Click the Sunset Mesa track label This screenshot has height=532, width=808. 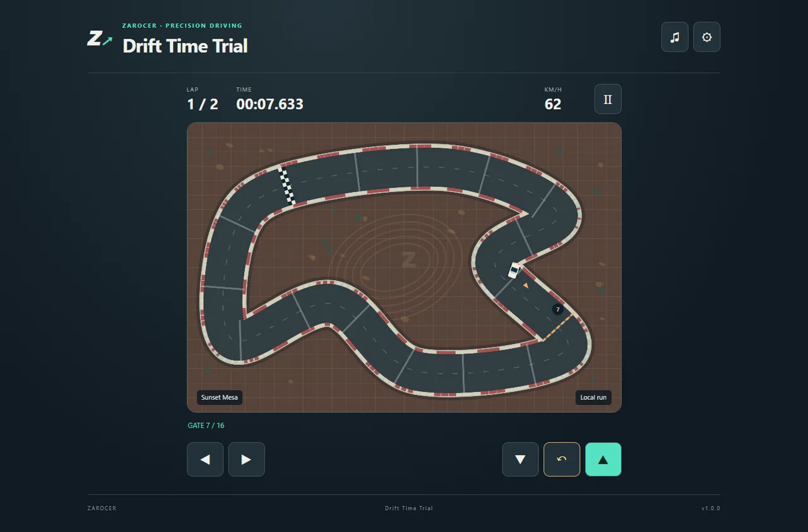tap(220, 398)
